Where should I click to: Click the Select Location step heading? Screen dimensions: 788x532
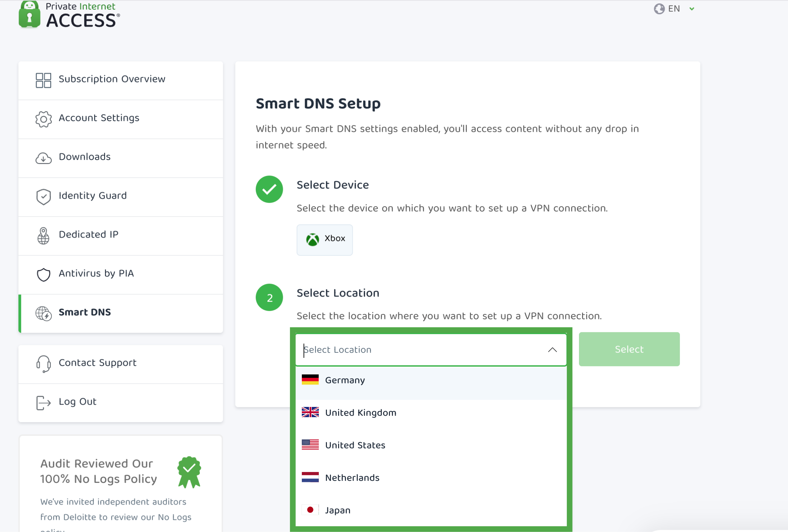[x=338, y=293]
